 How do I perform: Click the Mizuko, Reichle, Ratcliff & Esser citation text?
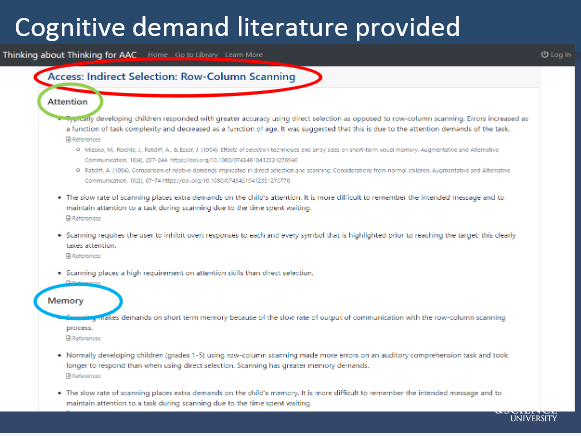tap(292, 155)
